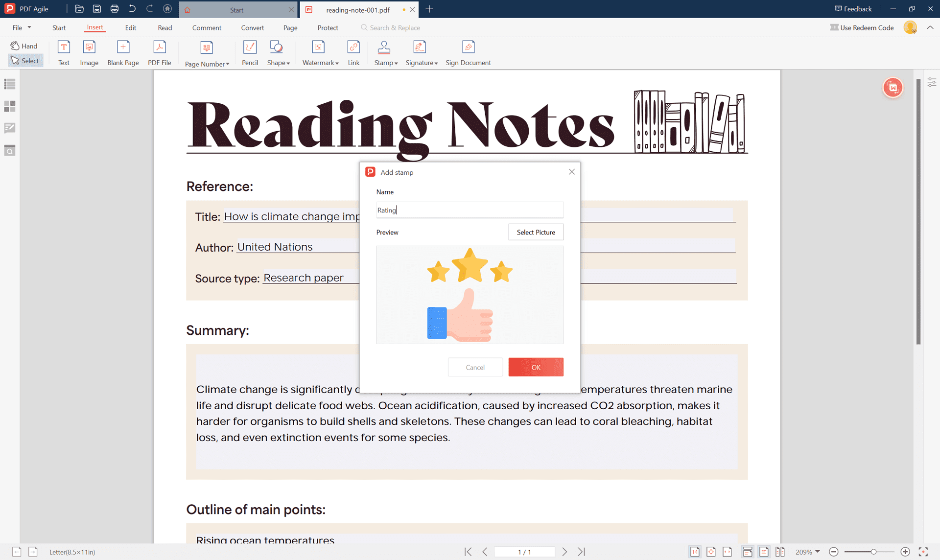Click Search & Replace box
This screenshot has width=940, height=560.
(390, 27)
